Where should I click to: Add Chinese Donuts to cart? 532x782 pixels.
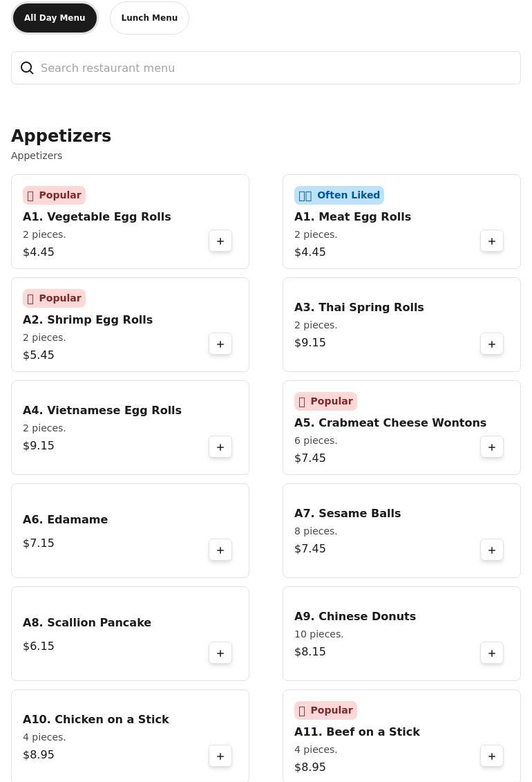(492, 653)
